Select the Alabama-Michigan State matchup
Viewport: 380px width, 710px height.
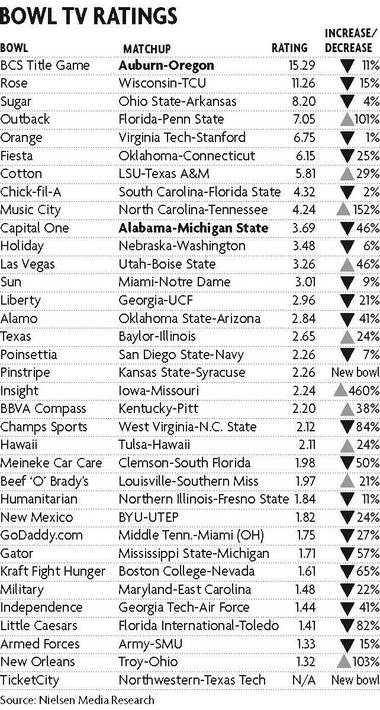[x=193, y=228]
